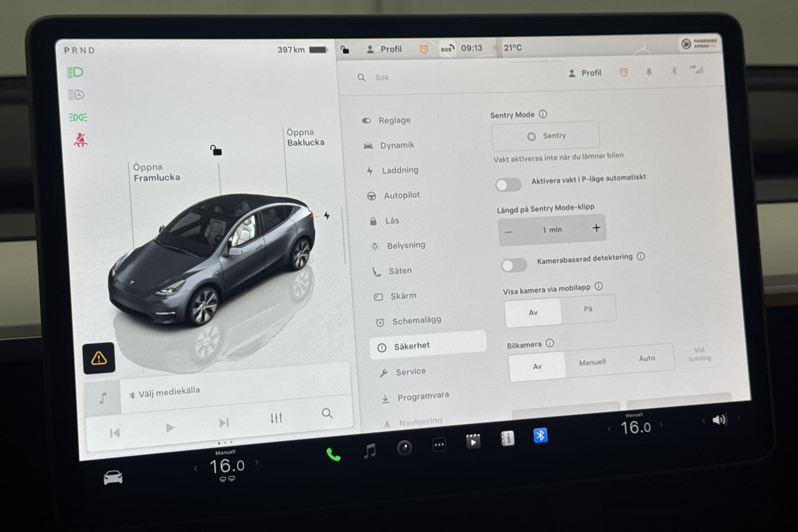This screenshot has height=532, width=798.
Task: Increase Sentry Mode clip length with plus
Action: (x=596, y=227)
